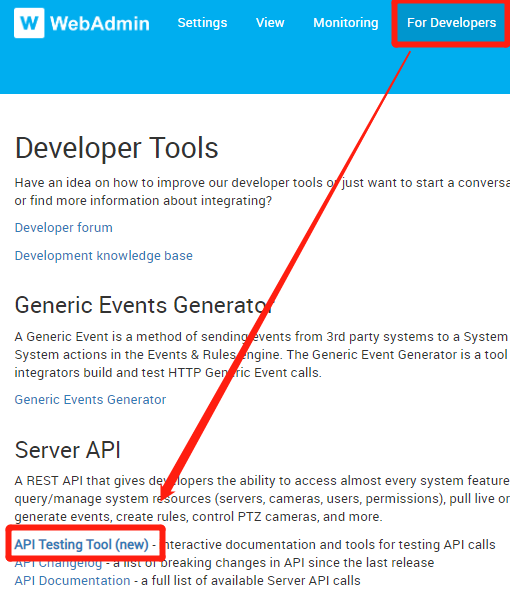Screen dimensions: 510x611
Task: Open the View menu
Action: 270,23
